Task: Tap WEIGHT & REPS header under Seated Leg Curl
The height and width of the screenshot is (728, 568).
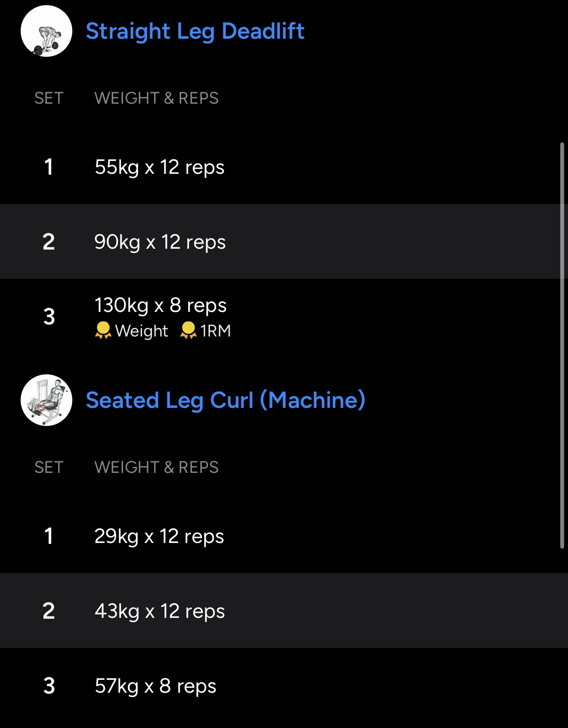Action: coord(157,467)
